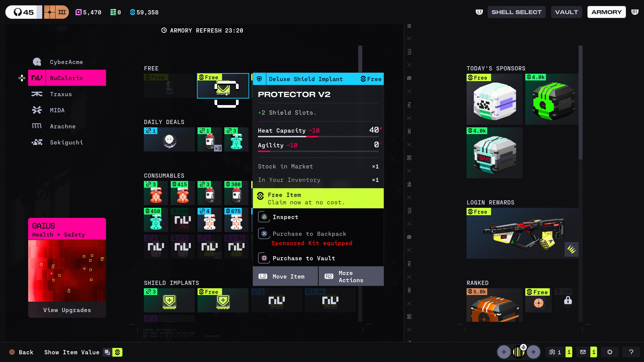Toggle Show Item Value stack icon
The width and height of the screenshot is (644, 362).
107,352
